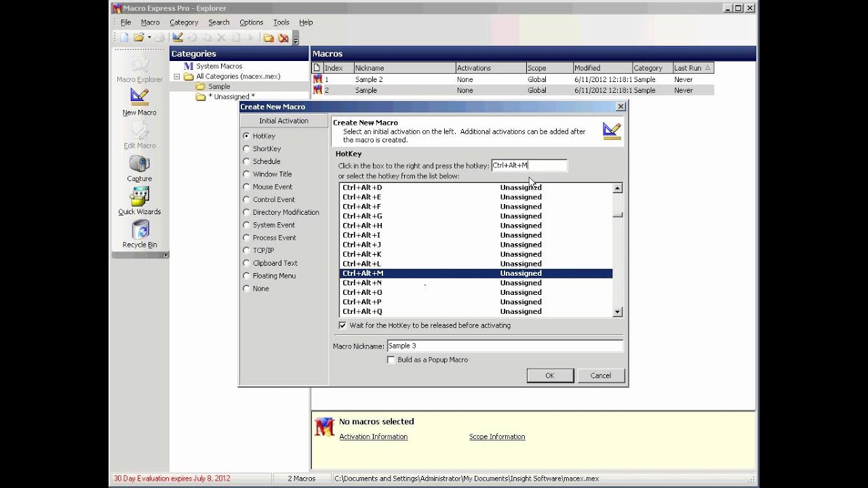Select the Mouse Event radio button
Screen dimensions: 868x488
point(246,186)
